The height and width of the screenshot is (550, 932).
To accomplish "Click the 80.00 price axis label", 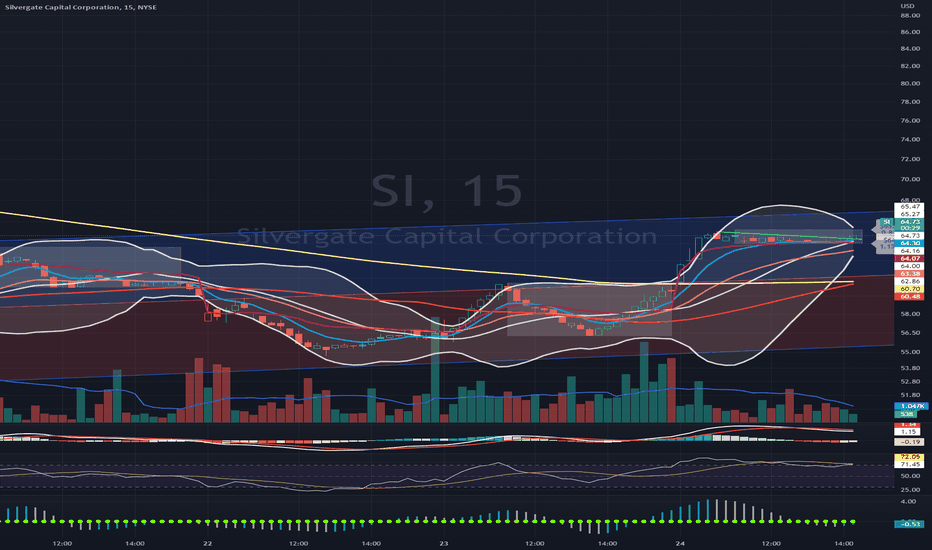I will click(910, 83).
